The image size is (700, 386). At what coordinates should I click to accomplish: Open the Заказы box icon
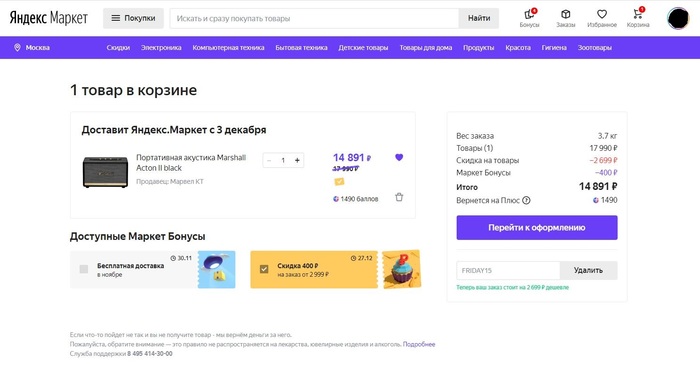point(566,14)
